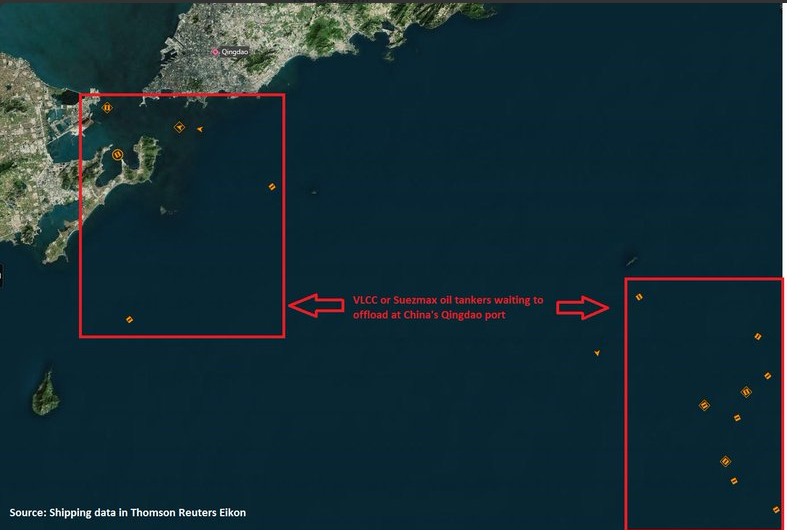Select the diamond vessel marker nearest the western port docks

point(107,107)
